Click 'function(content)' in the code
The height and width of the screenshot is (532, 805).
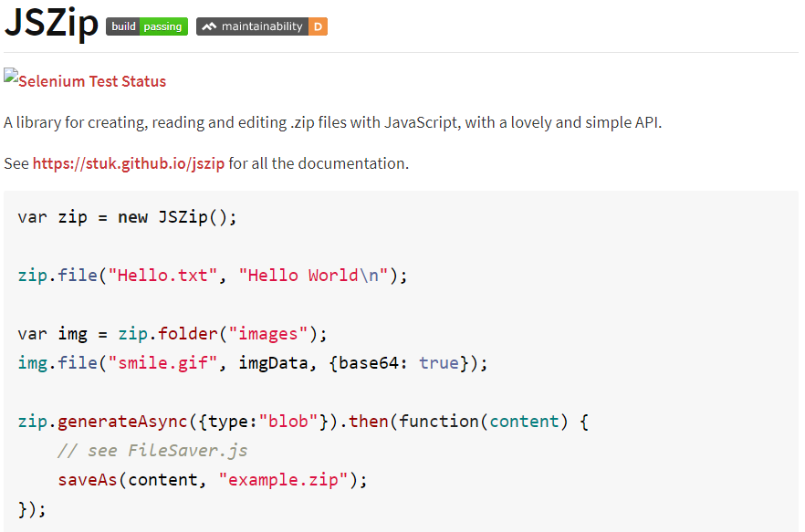[x=483, y=422]
